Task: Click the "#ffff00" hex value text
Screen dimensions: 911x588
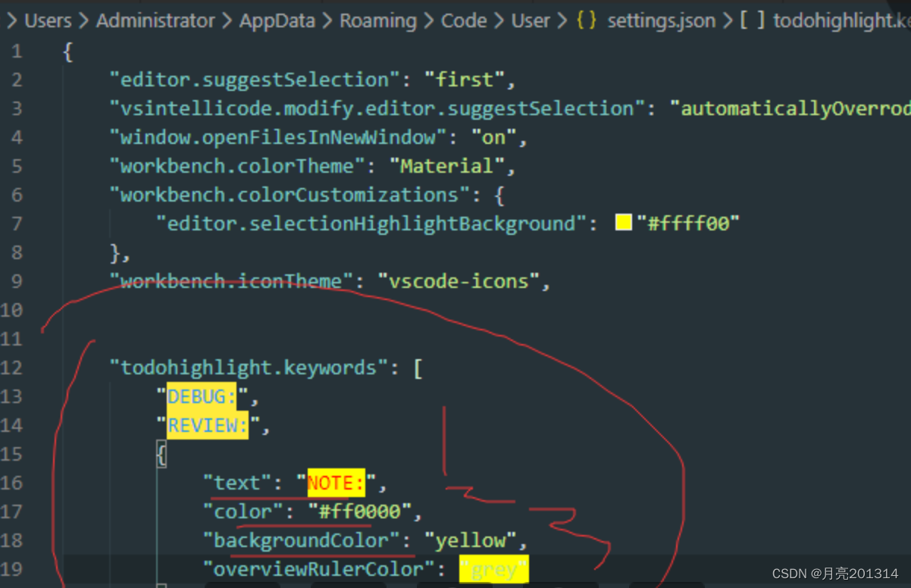Action: [687, 224]
